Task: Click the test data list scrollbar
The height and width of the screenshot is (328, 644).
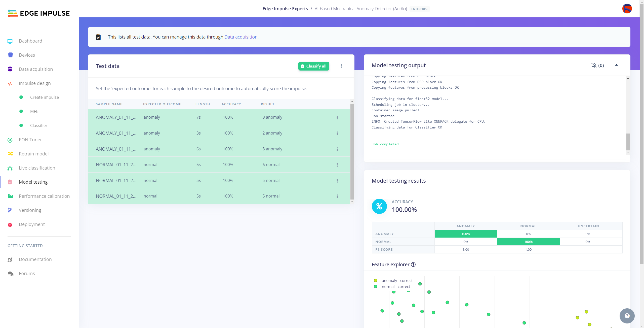Action: coord(352,151)
